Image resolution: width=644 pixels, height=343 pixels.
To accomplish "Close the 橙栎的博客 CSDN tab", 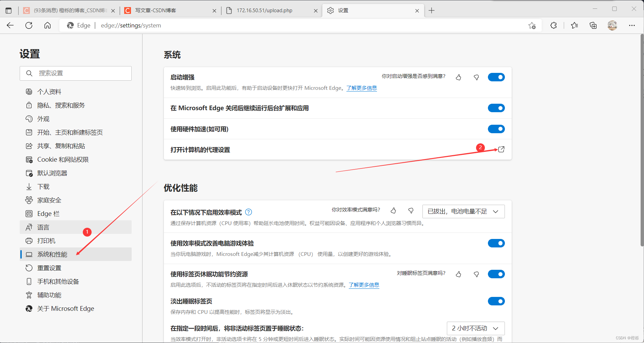I will pos(113,11).
